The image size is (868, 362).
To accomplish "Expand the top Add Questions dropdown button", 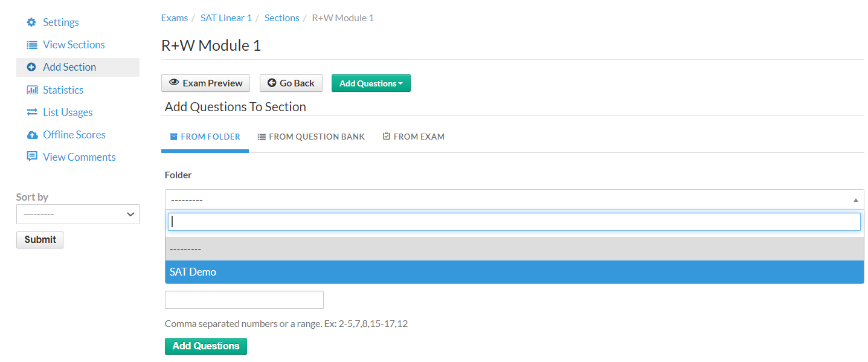I will pyautogui.click(x=371, y=83).
